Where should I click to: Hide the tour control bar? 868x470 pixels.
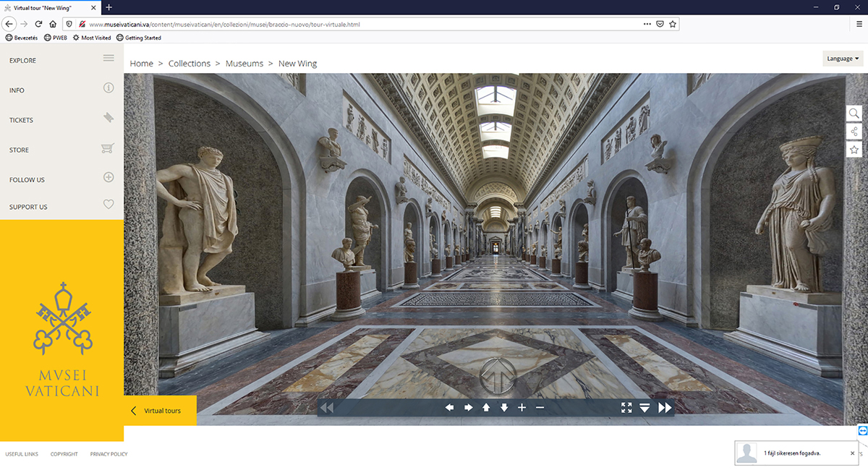644,408
